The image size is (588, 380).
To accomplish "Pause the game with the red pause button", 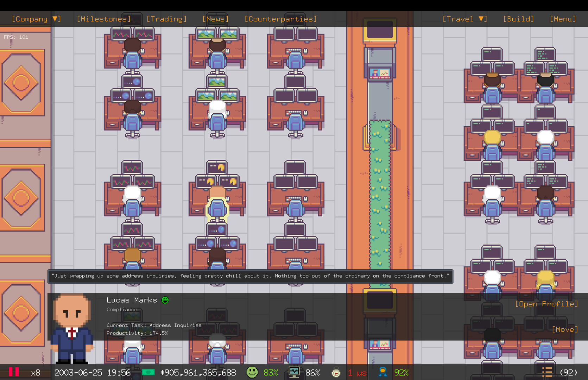I will 14,372.
